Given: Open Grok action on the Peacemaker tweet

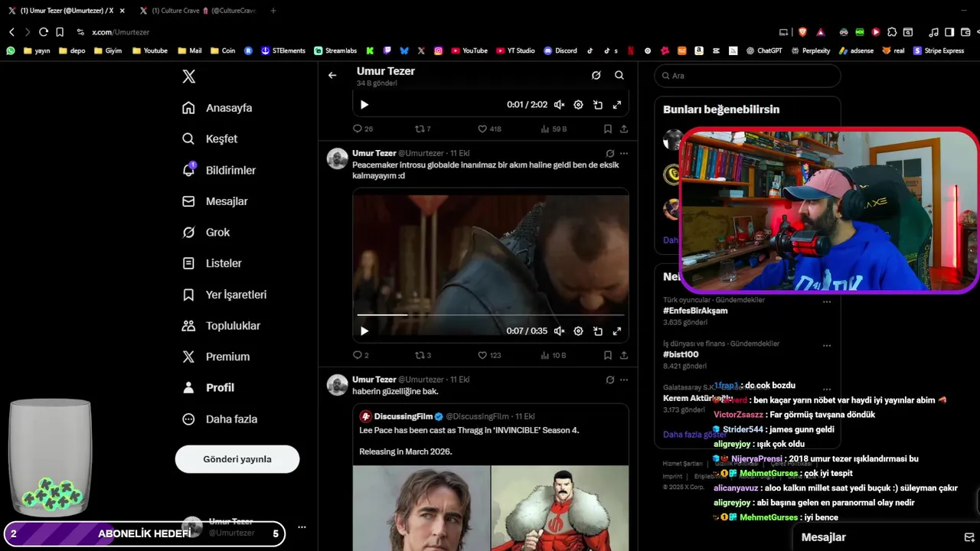Looking at the screenshot, I should click(610, 153).
